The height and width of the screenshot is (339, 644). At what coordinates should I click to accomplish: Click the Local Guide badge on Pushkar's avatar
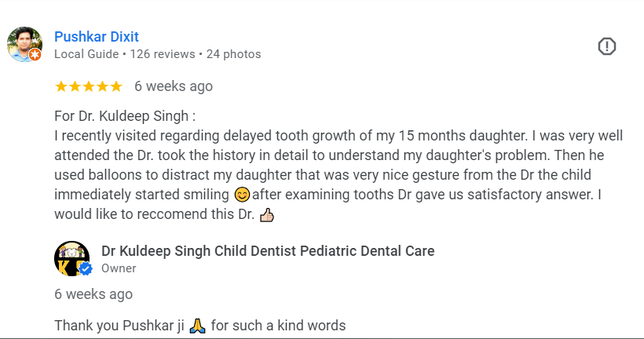click(x=36, y=54)
